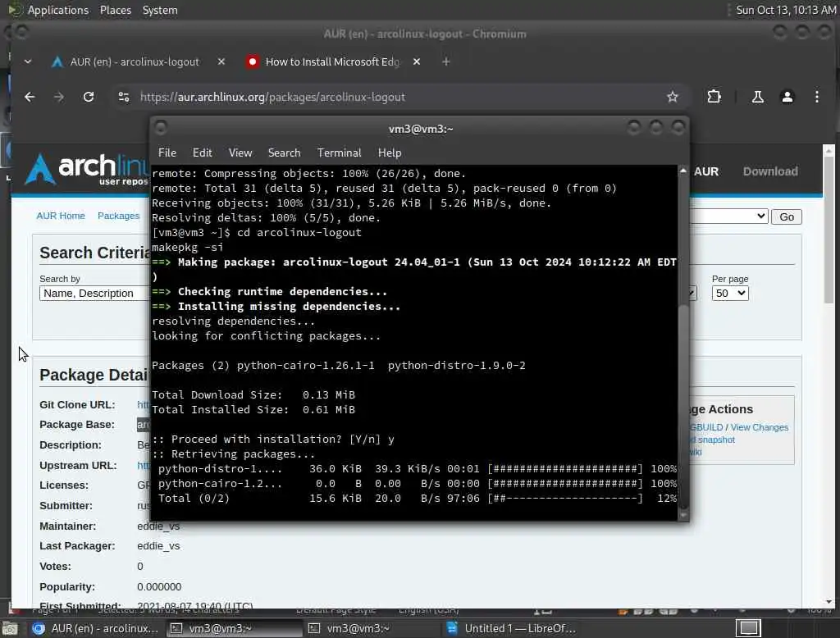Click terminal scrollbar up arrow

click(x=683, y=171)
